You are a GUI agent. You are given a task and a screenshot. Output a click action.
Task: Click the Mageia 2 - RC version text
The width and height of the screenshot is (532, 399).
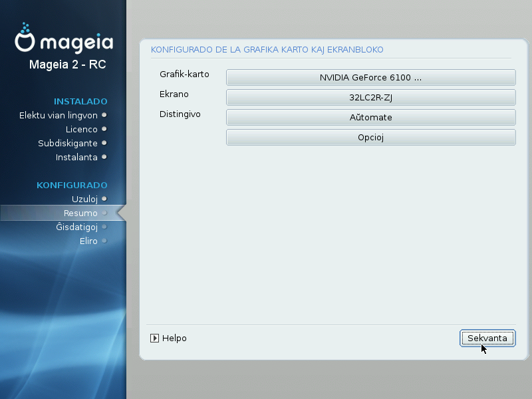click(68, 64)
